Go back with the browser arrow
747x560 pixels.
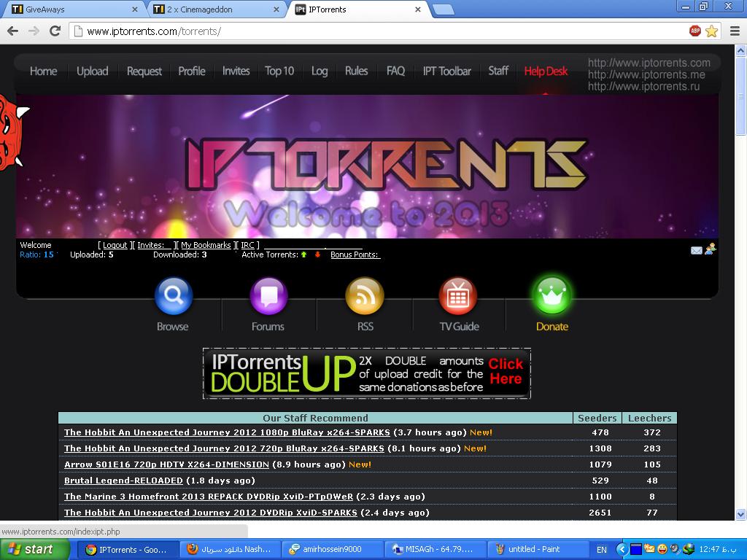coord(13,31)
